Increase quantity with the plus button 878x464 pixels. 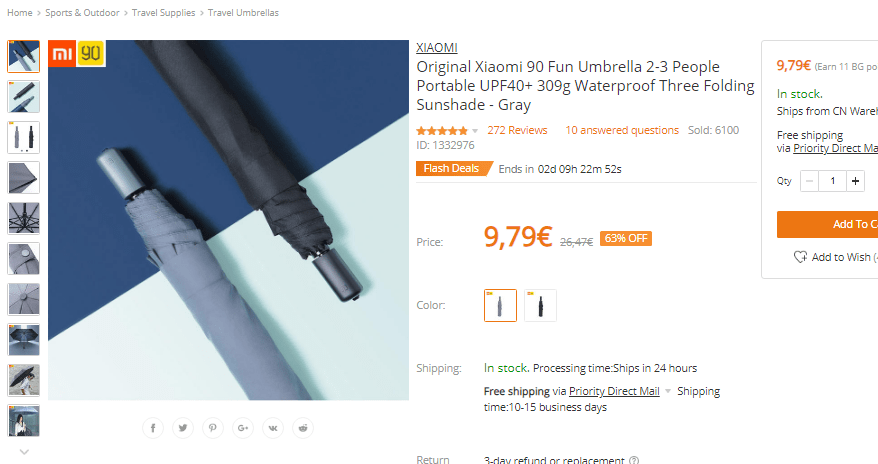(x=855, y=181)
